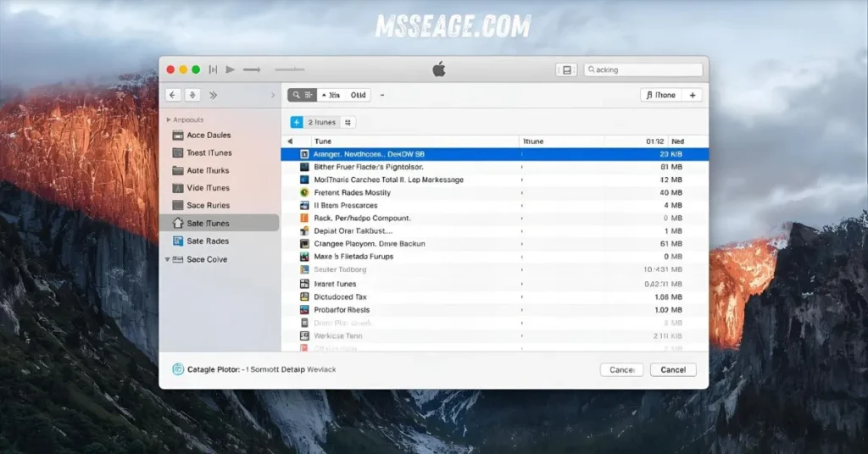Click the 'Depiat Orar Takbust' file icon
Screen dimensions: 868x454
[304, 230]
